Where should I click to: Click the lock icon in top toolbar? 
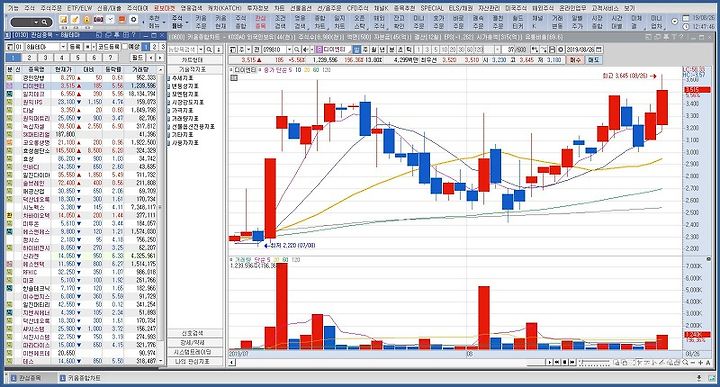tap(86, 20)
